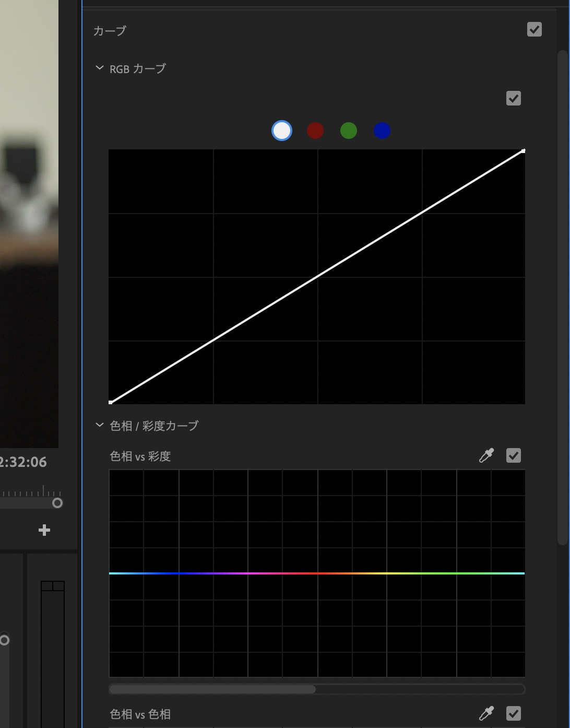Click eyedropper for 色相 vs 色相
Viewport: 570px width, 728px height.
click(486, 713)
